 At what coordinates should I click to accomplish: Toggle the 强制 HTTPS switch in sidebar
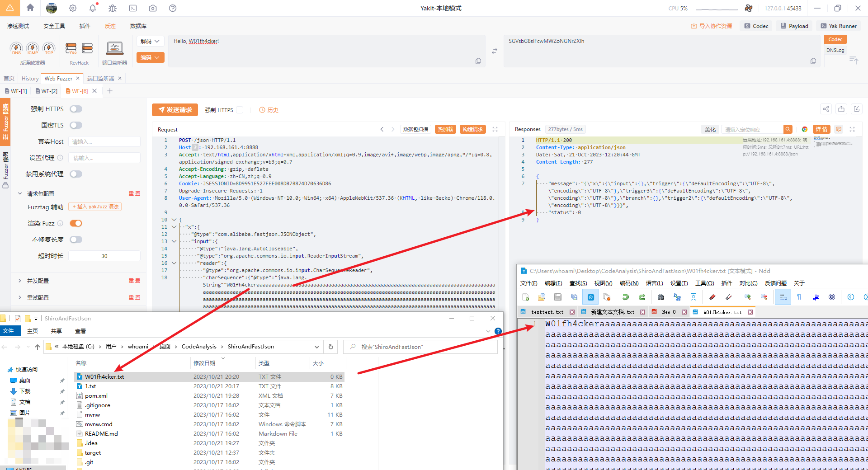76,109
